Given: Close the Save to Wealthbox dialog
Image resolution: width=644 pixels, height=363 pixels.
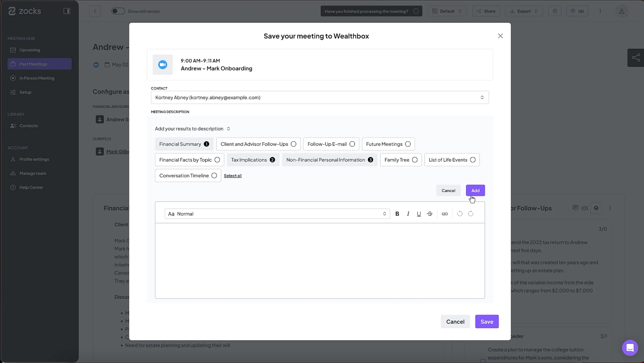Looking at the screenshot, I should (500, 36).
